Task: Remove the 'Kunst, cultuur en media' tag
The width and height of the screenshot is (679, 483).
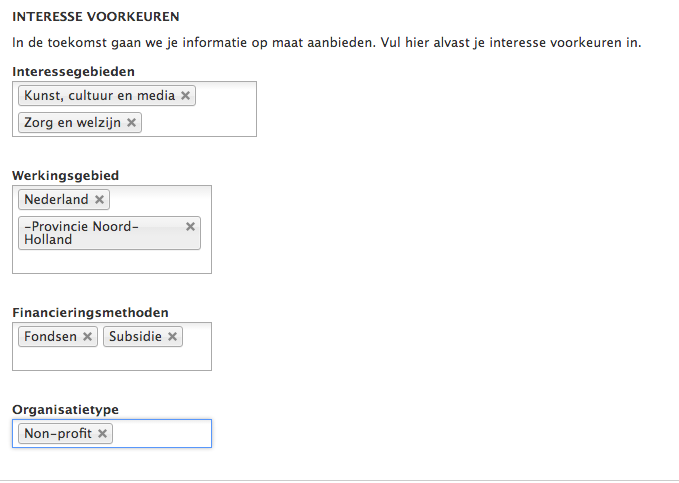Action: 185,95
